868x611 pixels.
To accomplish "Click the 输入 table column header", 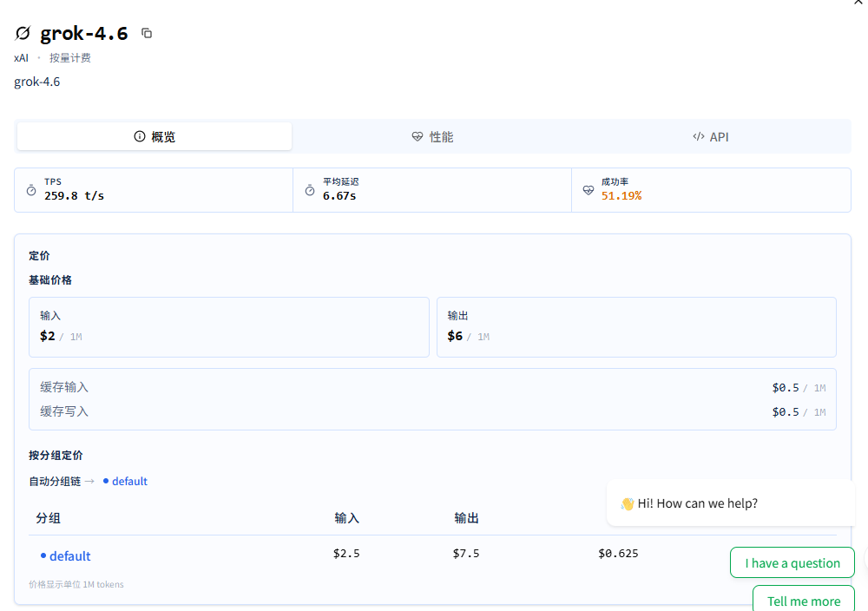I will point(347,519).
